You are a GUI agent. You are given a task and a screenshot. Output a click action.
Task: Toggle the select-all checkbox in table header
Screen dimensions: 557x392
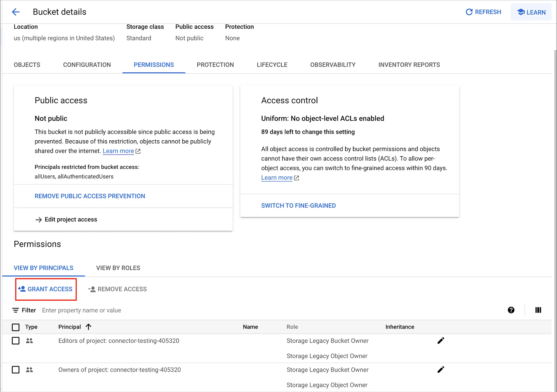click(16, 327)
